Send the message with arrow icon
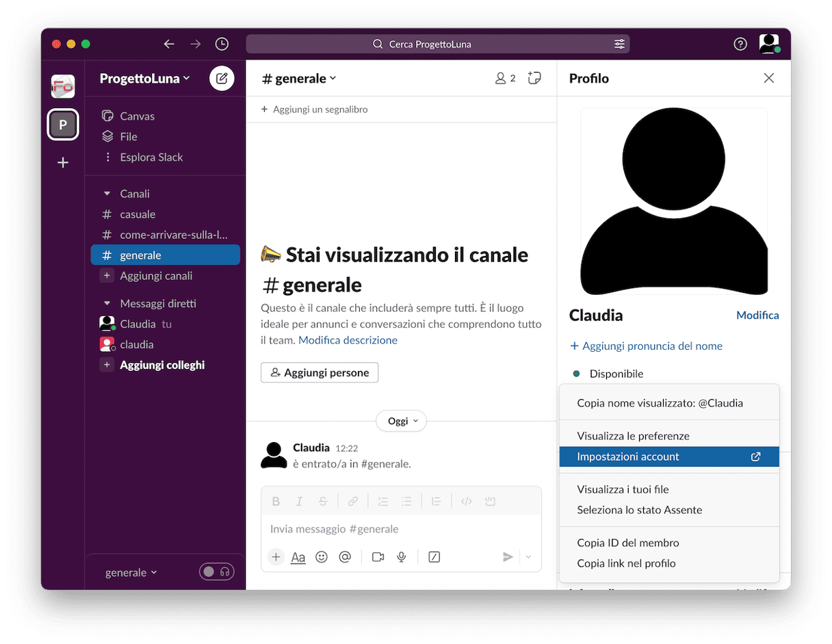The height and width of the screenshot is (644, 832). coord(508,557)
